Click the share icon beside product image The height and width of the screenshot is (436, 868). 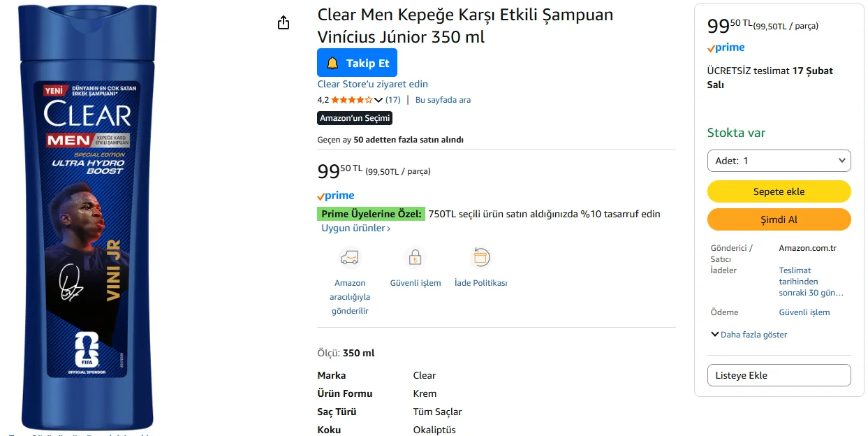[284, 23]
